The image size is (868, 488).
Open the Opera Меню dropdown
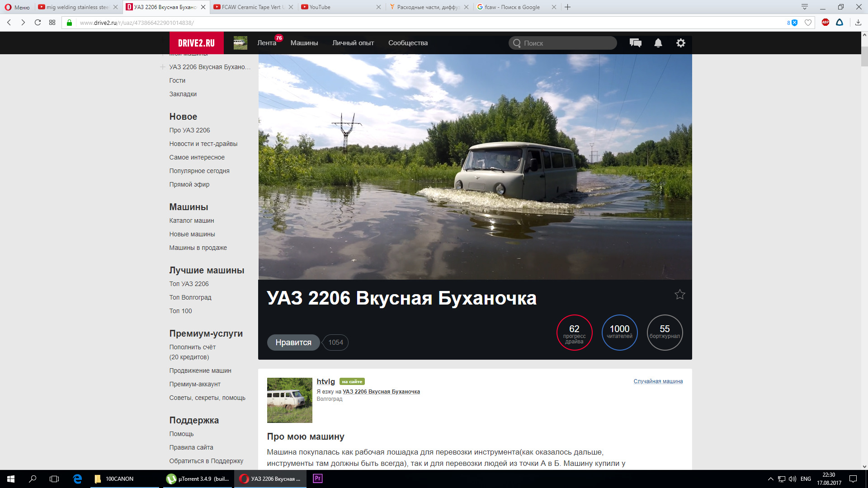(x=17, y=7)
